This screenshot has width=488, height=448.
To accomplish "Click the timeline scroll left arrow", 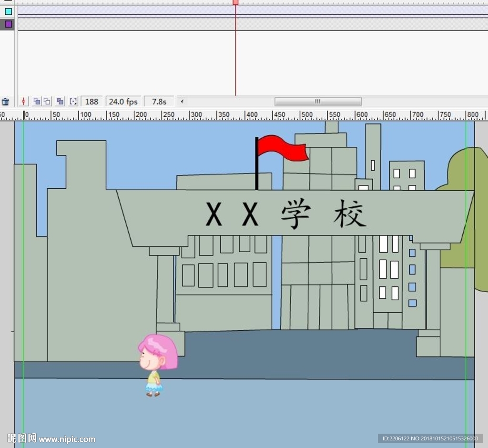I will coord(182,102).
